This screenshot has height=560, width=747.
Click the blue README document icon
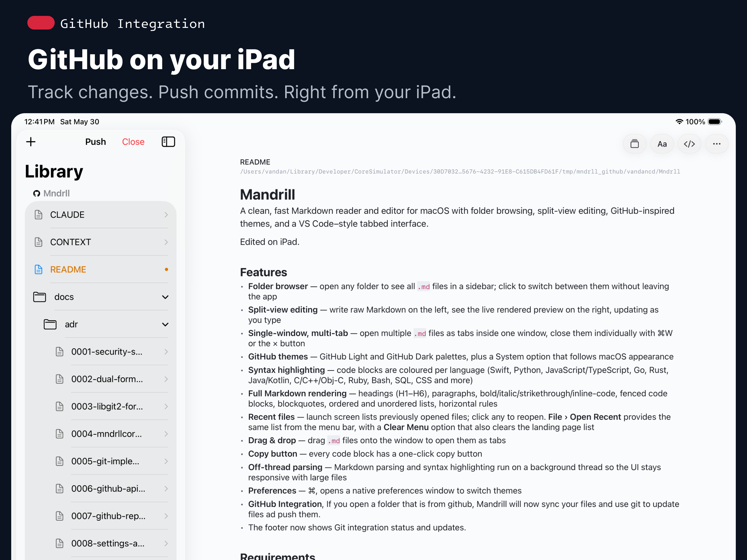pos(39,270)
